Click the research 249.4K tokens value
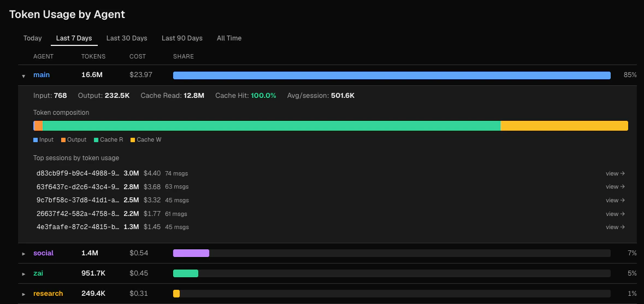Screen dimensions: 644x304 point(93,293)
